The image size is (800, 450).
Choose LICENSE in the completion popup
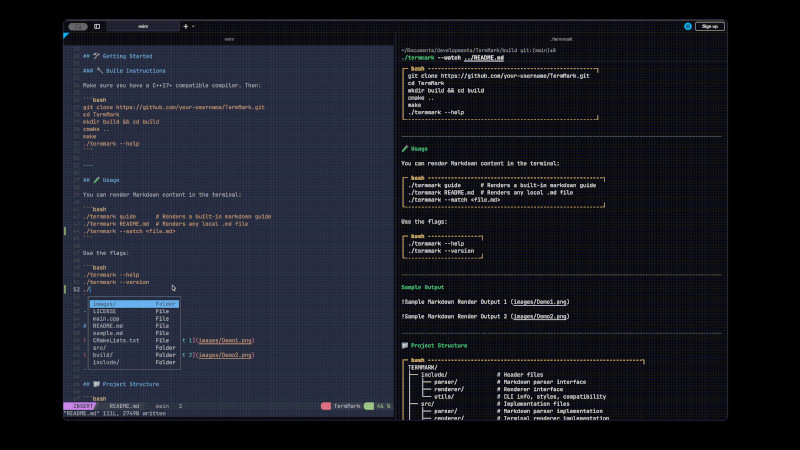click(134, 311)
